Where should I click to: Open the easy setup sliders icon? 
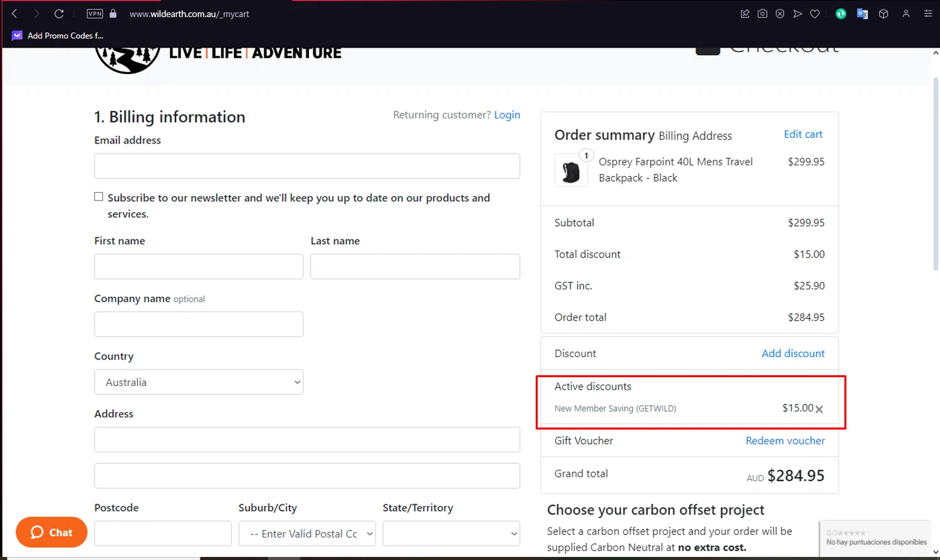click(928, 13)
